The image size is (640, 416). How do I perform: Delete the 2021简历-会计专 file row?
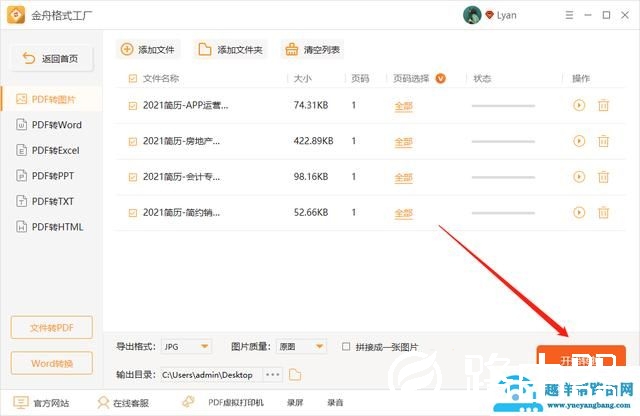click(603, 177)
